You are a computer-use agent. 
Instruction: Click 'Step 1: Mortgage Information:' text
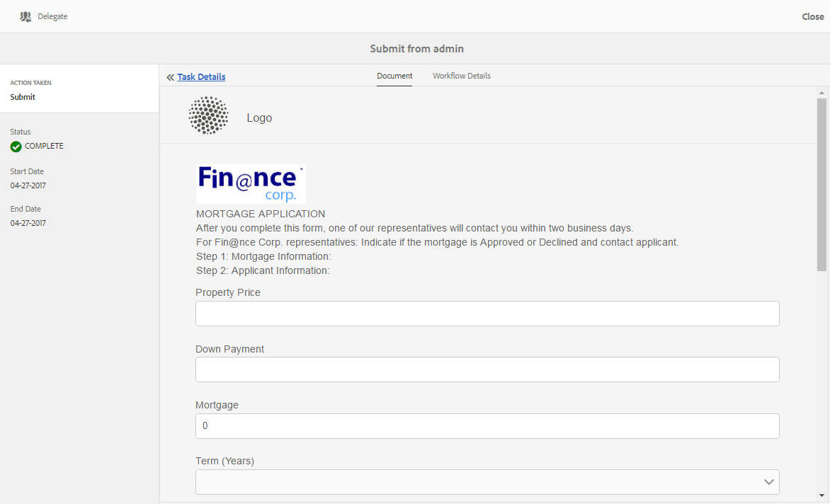[x=263, y=256]
